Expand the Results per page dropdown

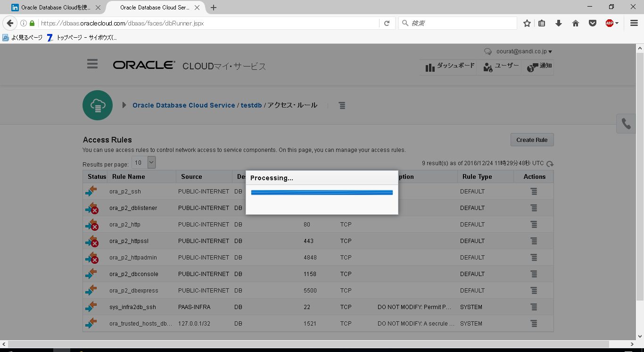click(151, 162)
